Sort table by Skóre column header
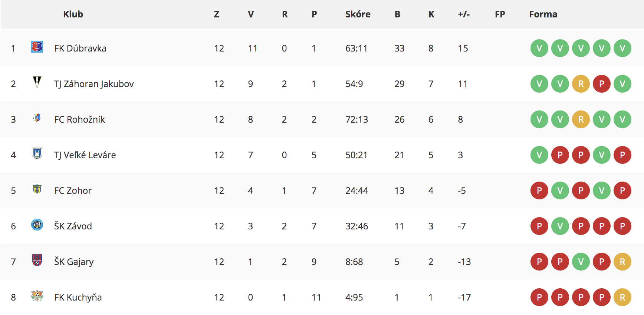 [x=358, y=14]
